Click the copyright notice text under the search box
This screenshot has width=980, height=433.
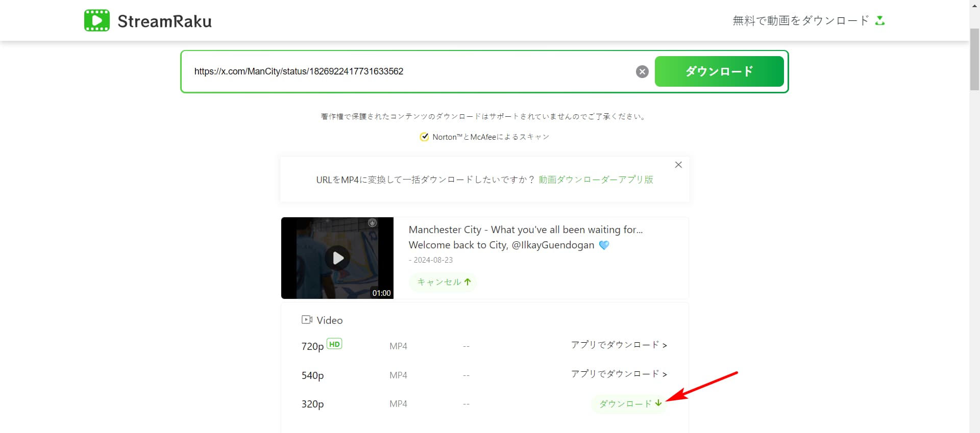pyautogui.click(x=484, y=116)
